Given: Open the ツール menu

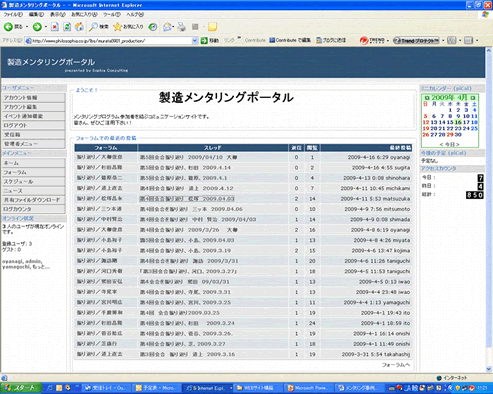Looking at the screenshot, I should tap(112, 15).
